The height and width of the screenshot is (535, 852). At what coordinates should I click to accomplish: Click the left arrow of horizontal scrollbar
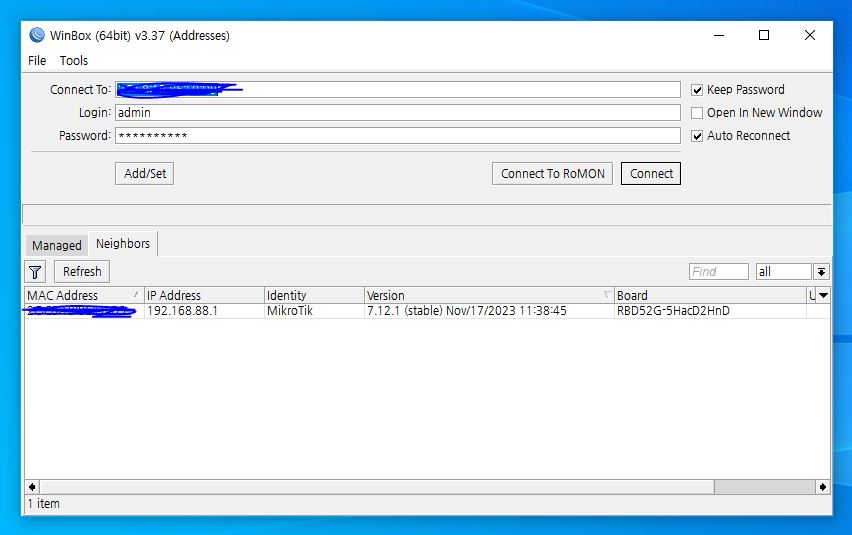point(32,487)
